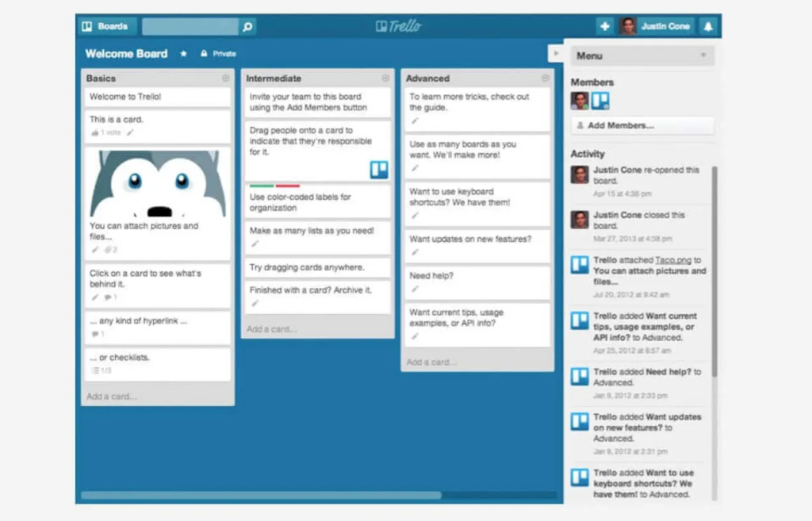Click the attachment icon on the pictures card
This screenshot has height=521, width=812.
(x=108, y=250)
